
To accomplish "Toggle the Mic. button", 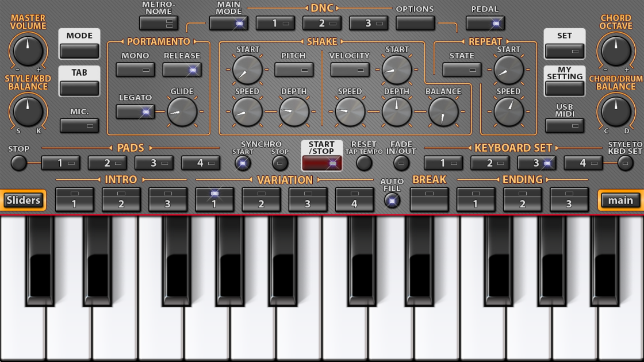I will coord(79,125).
